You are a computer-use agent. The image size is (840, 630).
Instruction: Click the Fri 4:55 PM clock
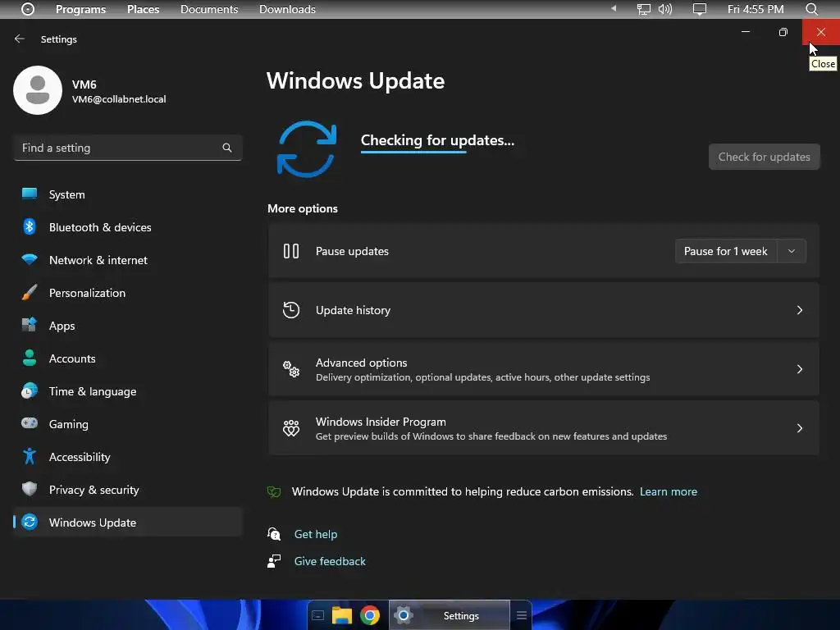[x=756, y=9]
